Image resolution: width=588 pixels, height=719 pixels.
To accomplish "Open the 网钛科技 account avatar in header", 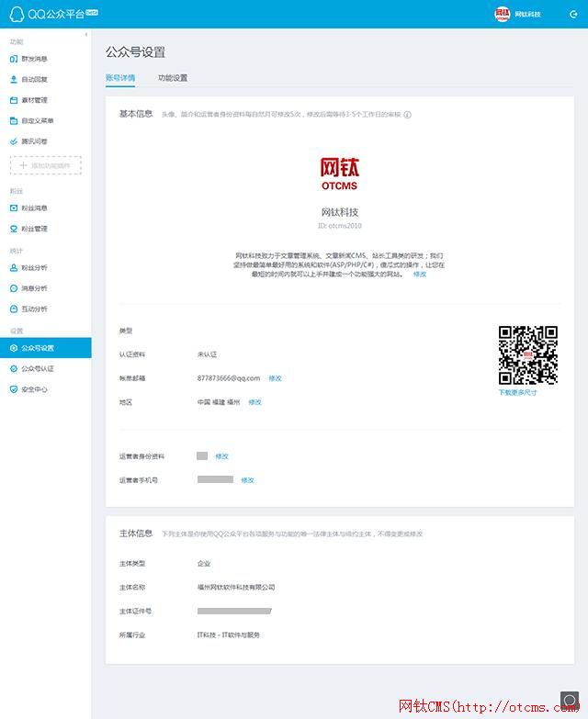I will (x=503, y=14).
